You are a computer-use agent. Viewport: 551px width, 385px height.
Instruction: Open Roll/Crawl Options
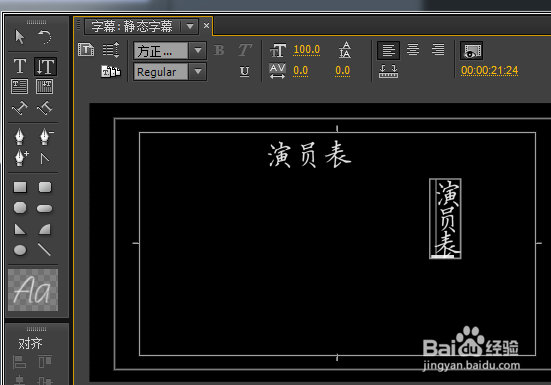(111, 50)
